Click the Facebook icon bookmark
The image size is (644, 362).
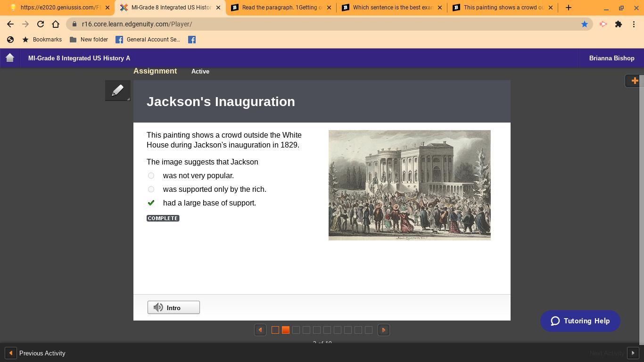[192, 40]
